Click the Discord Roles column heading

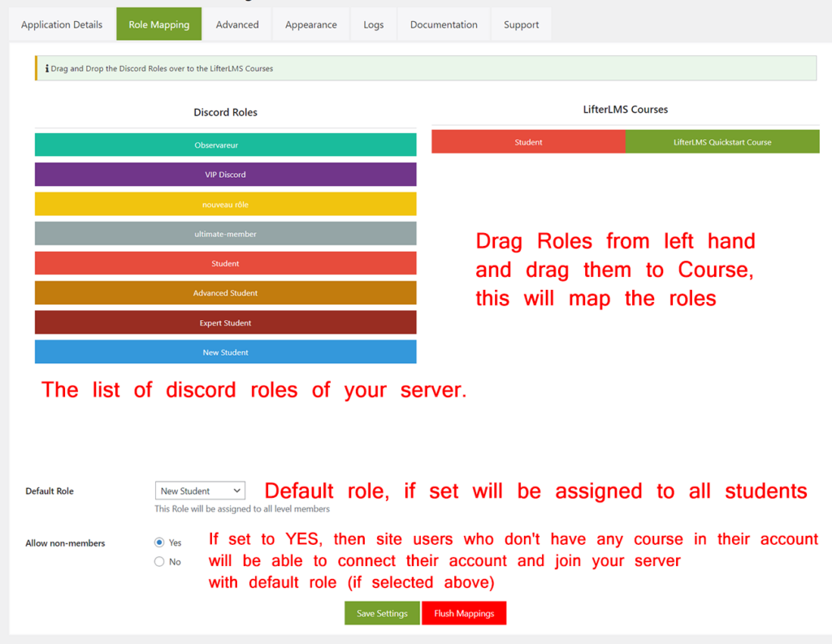[x=226, y=112]
